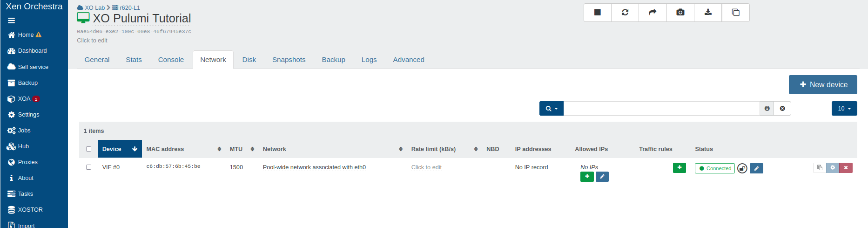Take a snapshot with camera icon
The height and width of the screenshot is (228, 868).
point(680,13)
